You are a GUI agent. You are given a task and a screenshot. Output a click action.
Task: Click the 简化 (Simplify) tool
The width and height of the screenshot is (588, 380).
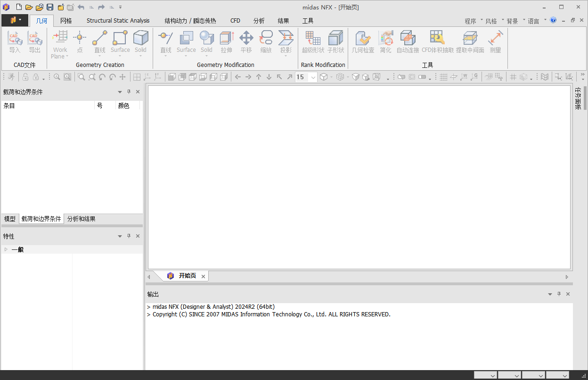pyautogui.click(x=386, y=42)
